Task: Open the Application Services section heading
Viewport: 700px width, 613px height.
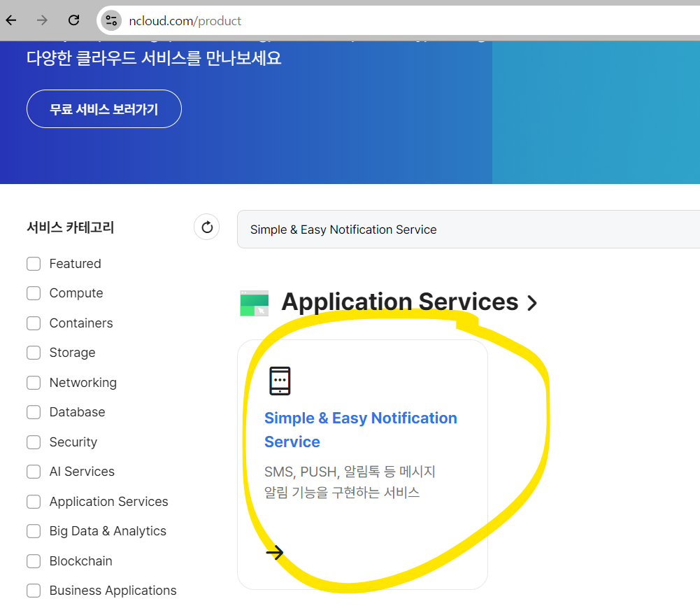Action: point(400,302)
